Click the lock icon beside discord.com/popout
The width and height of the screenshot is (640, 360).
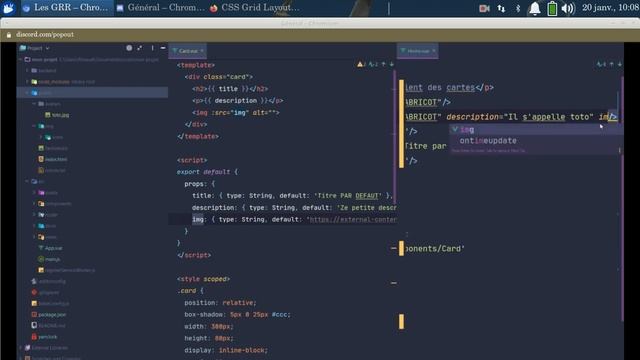click(9, 35)
